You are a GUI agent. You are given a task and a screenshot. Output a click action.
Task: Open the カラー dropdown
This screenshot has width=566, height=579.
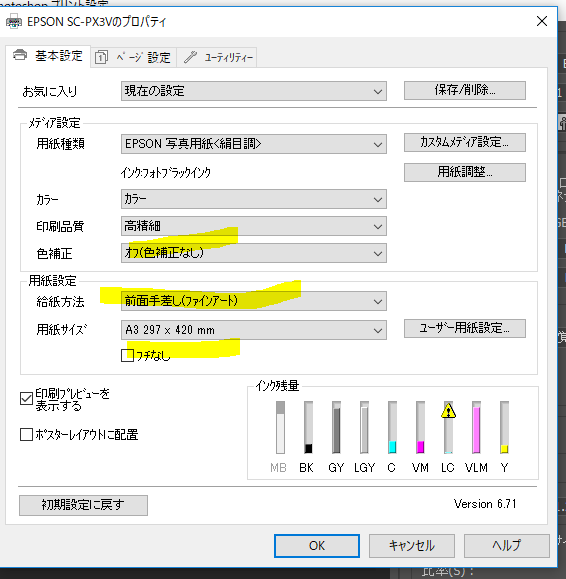point(254,199)
